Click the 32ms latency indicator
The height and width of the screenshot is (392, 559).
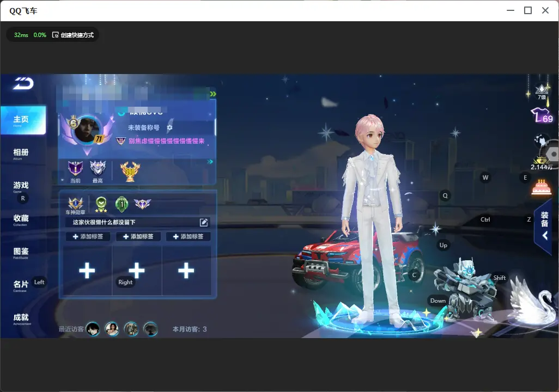pos(21,35)
